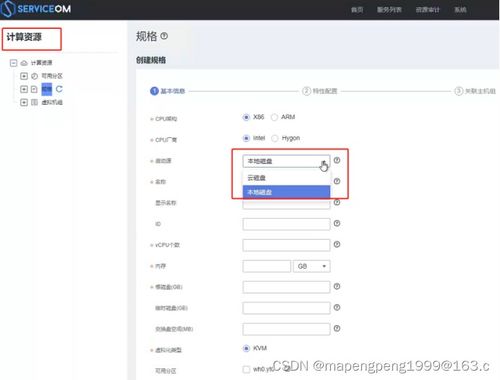Open the third top navigation item
Viewport: 500px width, 380px height.
(x=428, y=10)
